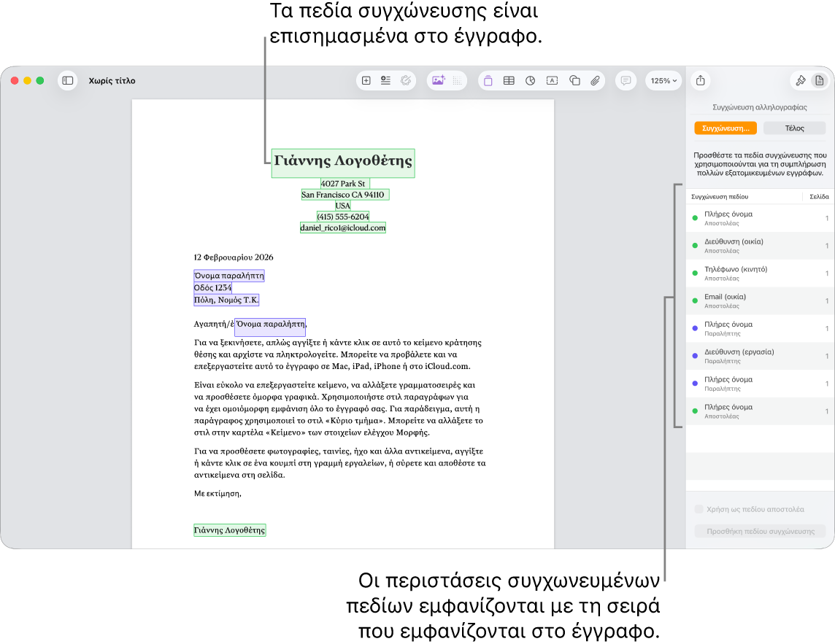Click the Τέλος button
This screenshot has width=835, height=644.
point(794,128)
